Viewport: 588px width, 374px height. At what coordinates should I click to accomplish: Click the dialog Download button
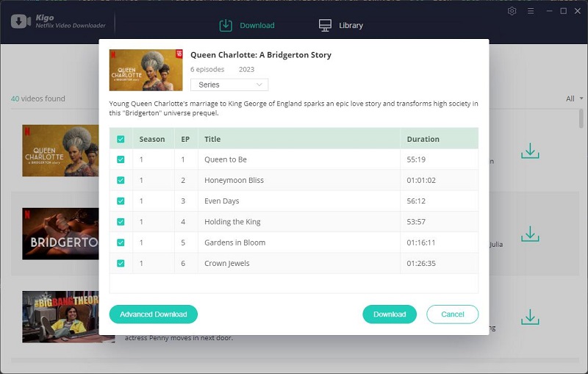(x=390, y=314)
